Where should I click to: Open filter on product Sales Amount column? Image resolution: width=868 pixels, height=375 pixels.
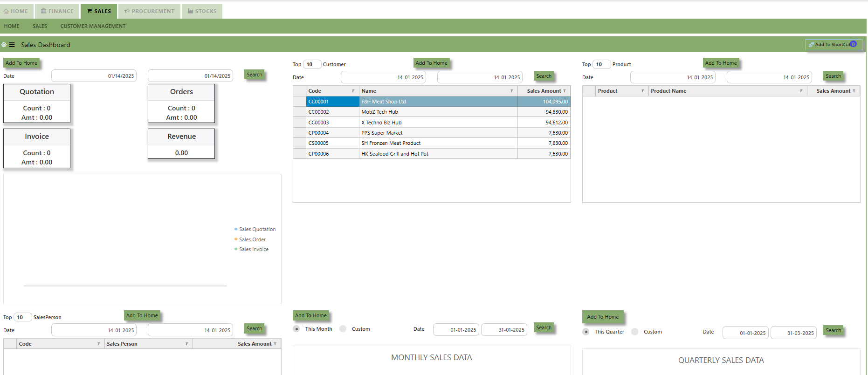click(854, 91)
